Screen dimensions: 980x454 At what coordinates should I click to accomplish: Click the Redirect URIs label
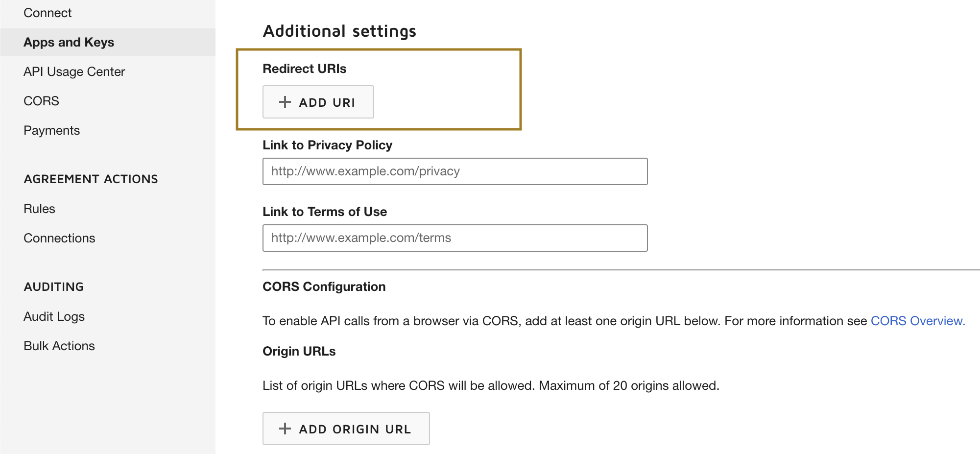[x=304, y=69]
